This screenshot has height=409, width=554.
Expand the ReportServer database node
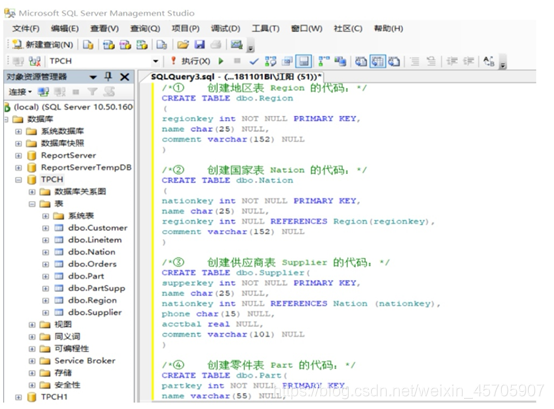tap(18, 156)
